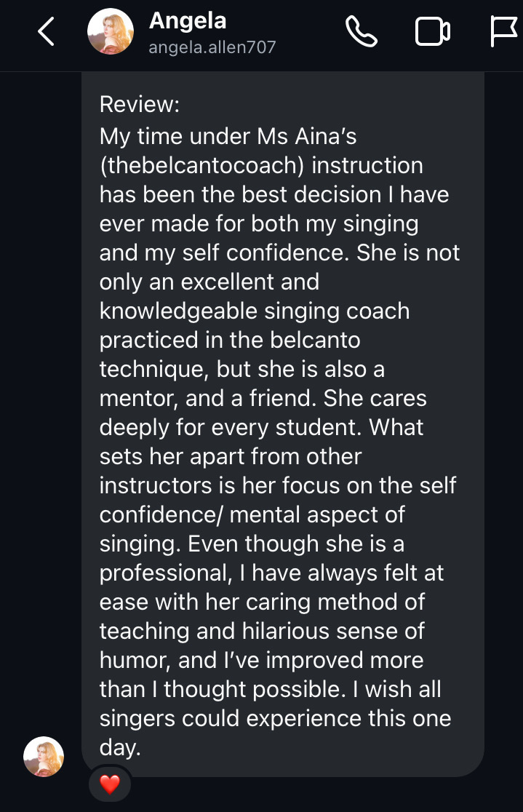Viewport: 523px width, 812px height.
Task: Open Angela's profile photo in the header
Action: tap(111, 32)
